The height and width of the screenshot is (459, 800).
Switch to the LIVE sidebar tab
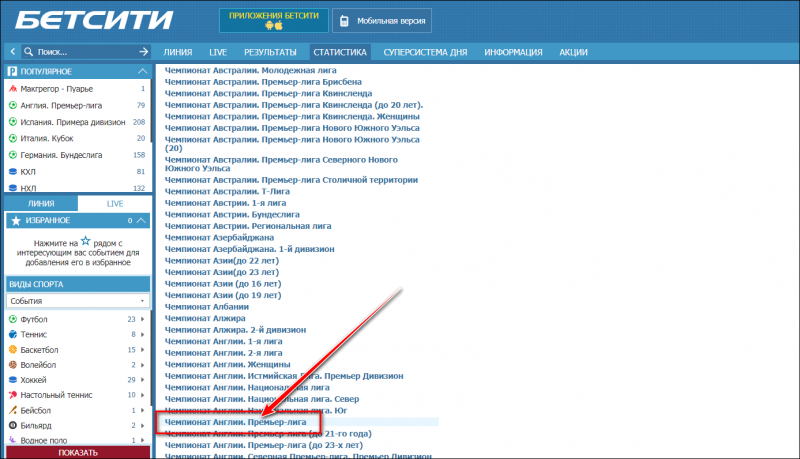115,203
